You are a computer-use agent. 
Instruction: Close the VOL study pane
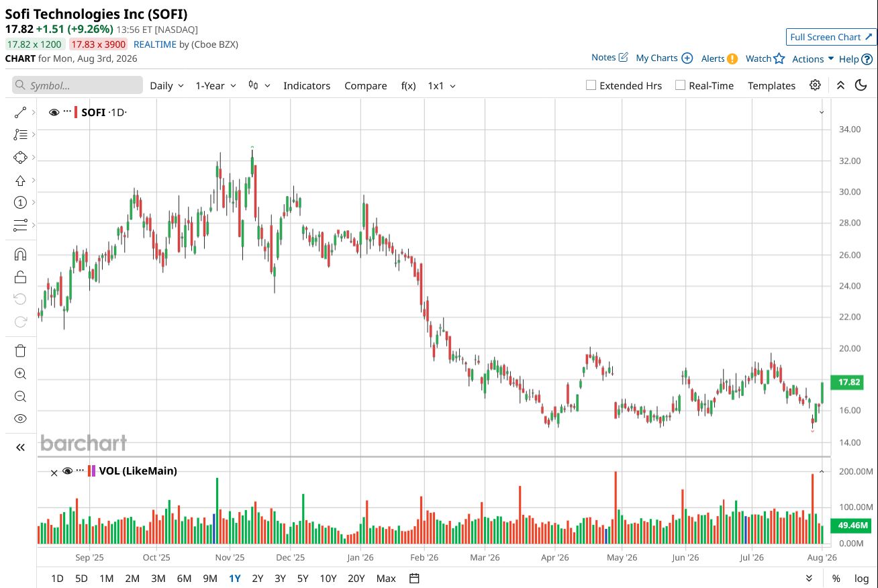[54, 473]
